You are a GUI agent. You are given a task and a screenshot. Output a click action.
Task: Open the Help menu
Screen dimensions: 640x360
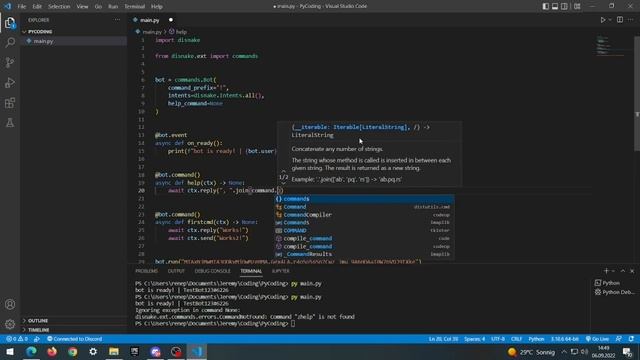pyautogui.click(x=157, y=7)
